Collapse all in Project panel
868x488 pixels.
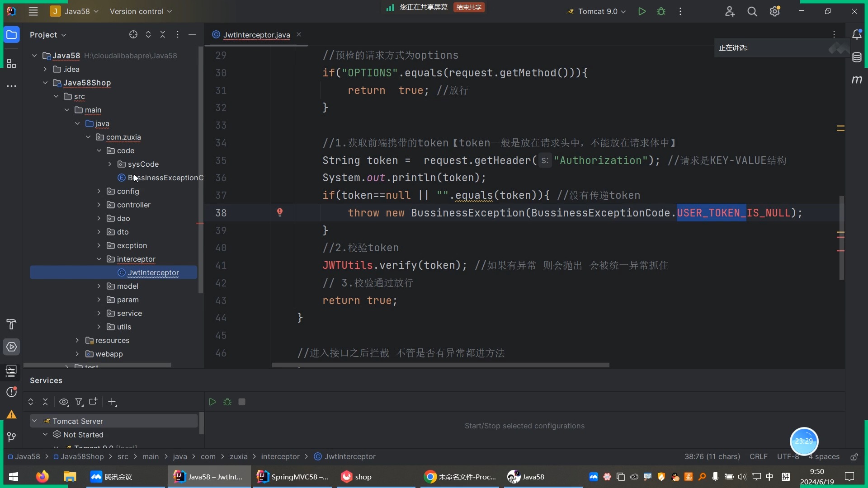[163, 35]
